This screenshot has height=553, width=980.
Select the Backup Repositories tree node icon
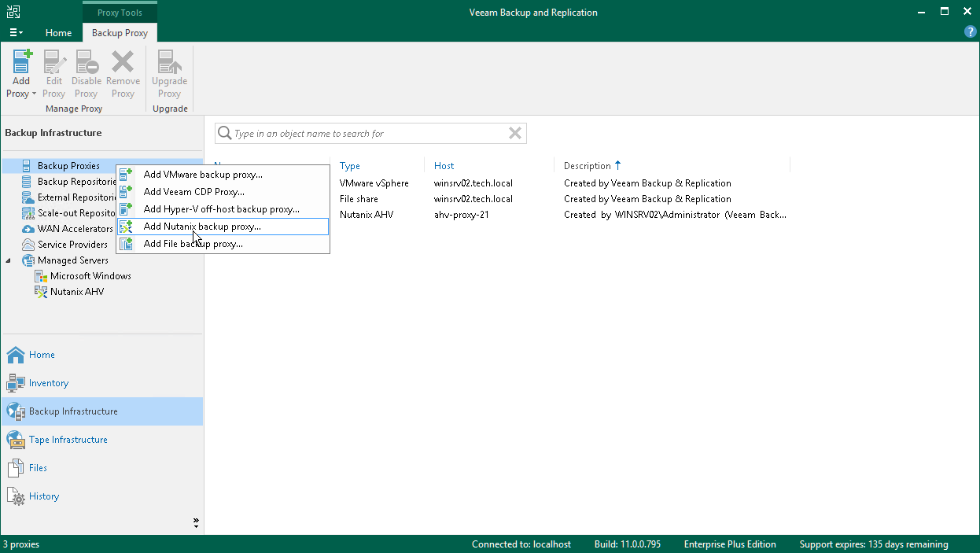click(27, 182)
